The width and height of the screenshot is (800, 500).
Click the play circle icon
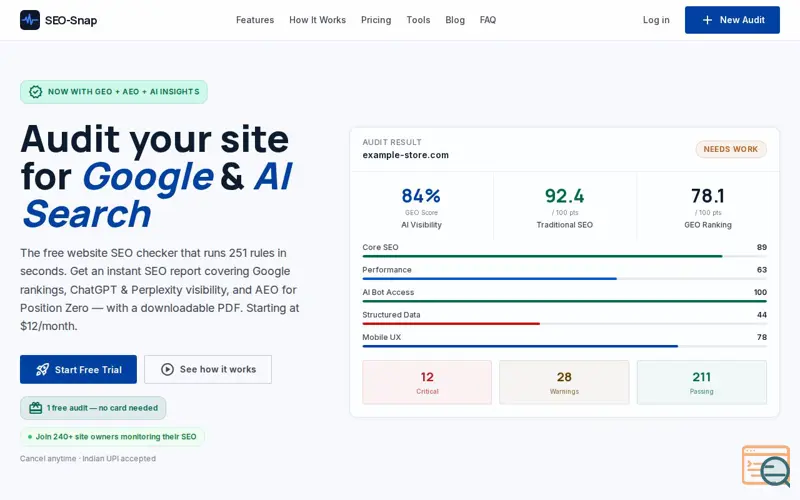167,369
